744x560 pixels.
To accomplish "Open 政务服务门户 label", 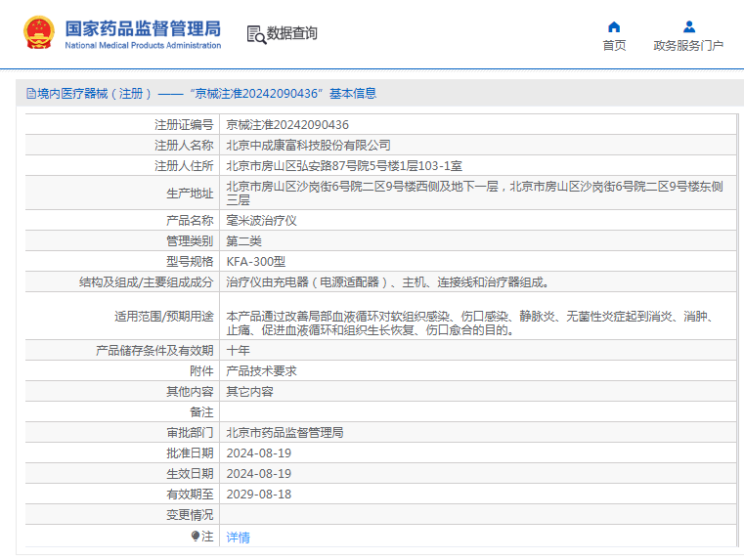I will (688, 46).
